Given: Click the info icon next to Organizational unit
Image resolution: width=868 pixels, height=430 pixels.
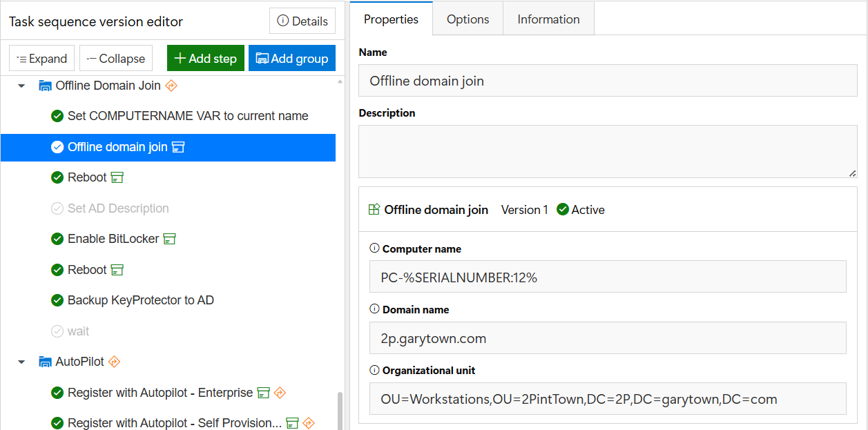Looking at the screenshot, I should (x=375, y=370).
